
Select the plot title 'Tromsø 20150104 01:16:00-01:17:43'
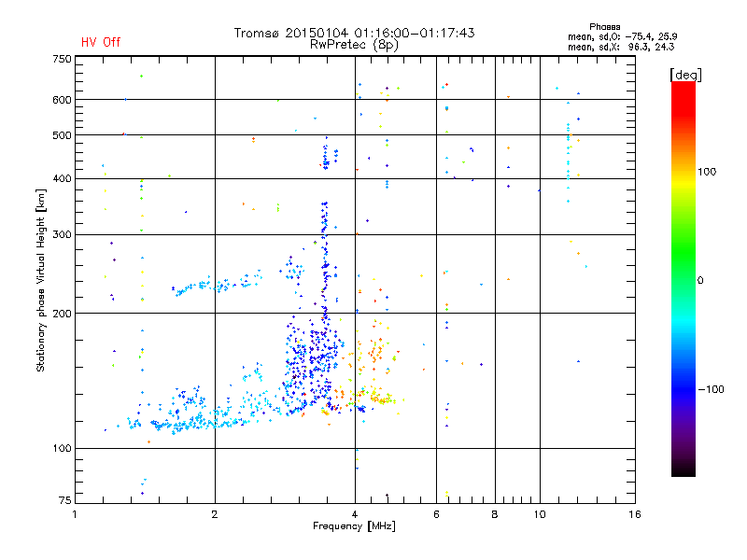354,33
